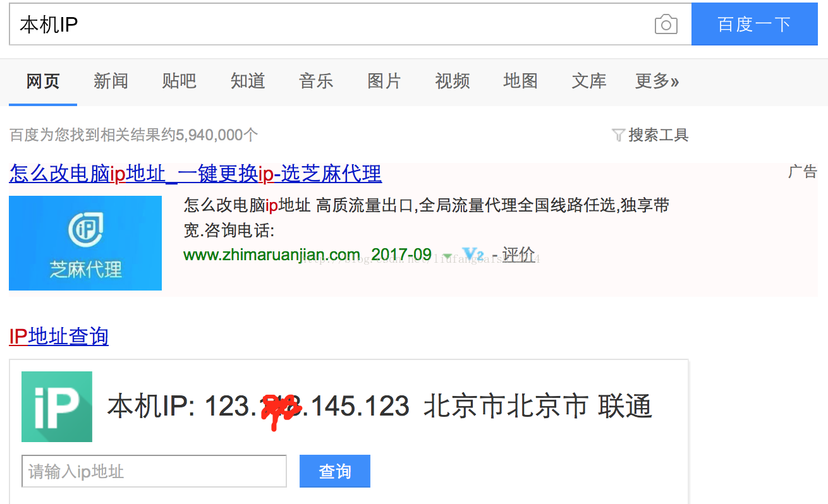
Task: Switch to the 图片 tab
Action: click(384, 81)
